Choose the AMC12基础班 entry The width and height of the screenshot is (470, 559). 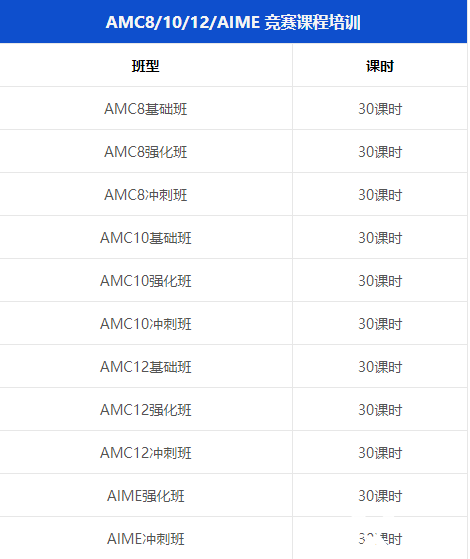tap(145, 367)
